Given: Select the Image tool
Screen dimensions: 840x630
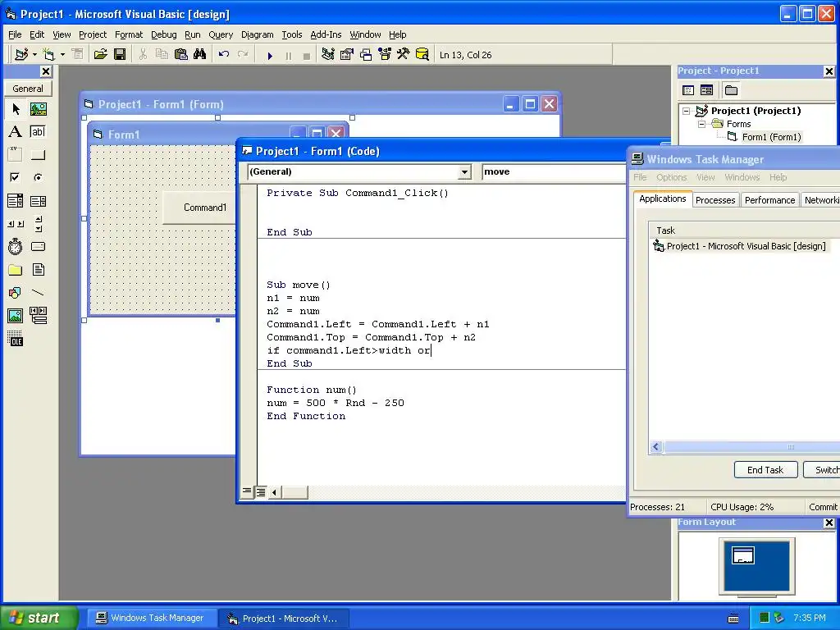Looking at the screenshot, I should coord(16,316).
